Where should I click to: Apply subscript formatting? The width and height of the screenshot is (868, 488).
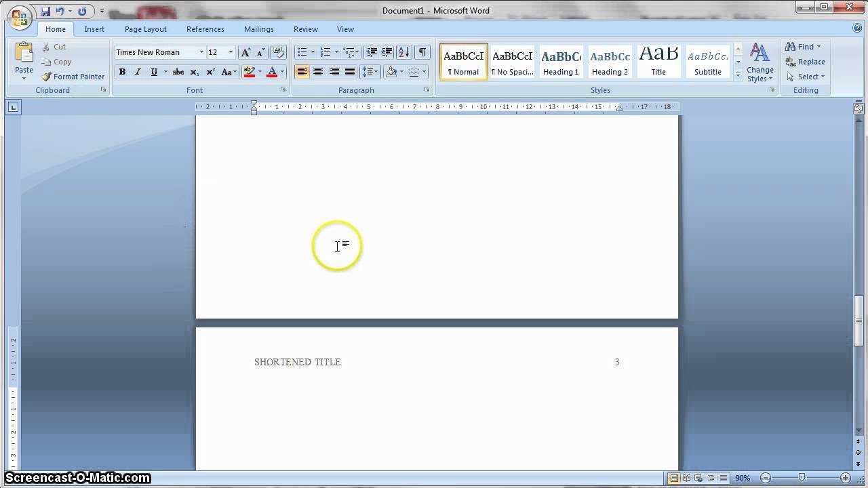[x=195, y=72]
